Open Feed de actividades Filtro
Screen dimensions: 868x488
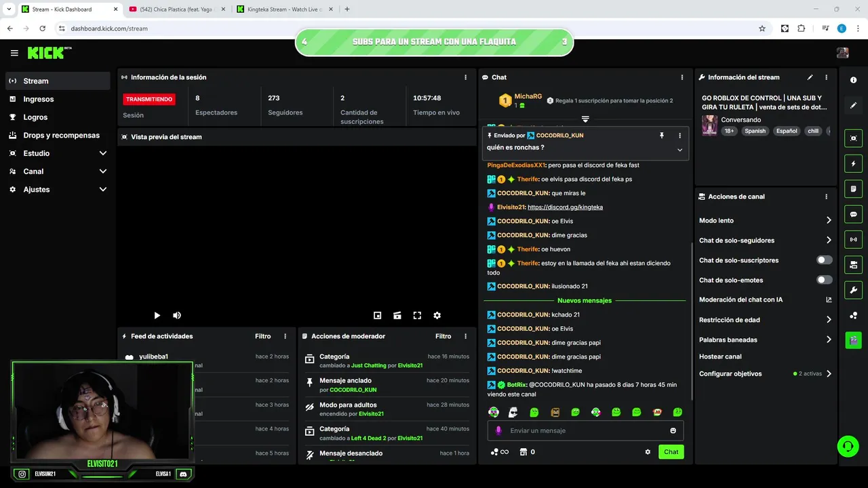click(x=262, y=336)
